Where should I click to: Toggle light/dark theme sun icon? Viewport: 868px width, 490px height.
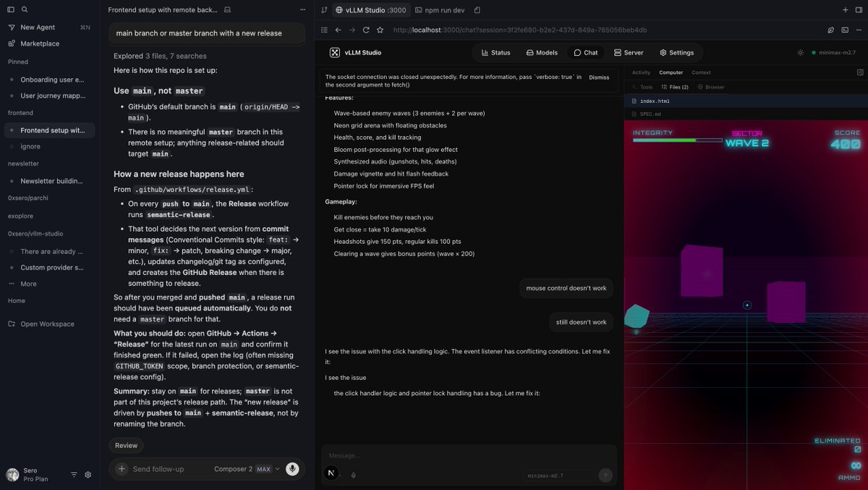pos(800,52)
